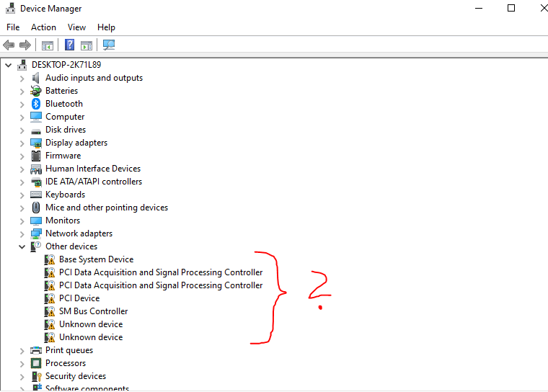This screenshot has height=392, width=548.
Task: Select the PCI Device entry
Action: click(x=79, y=298)
